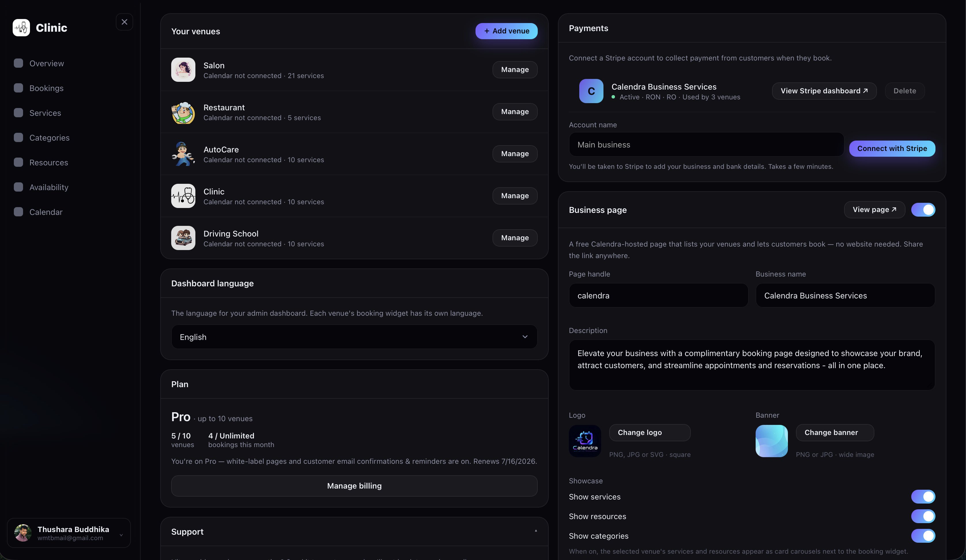Screen dimensions: 966x560
Task: Click the Calendar sidebar icon
Action: [x=18, y=212]
